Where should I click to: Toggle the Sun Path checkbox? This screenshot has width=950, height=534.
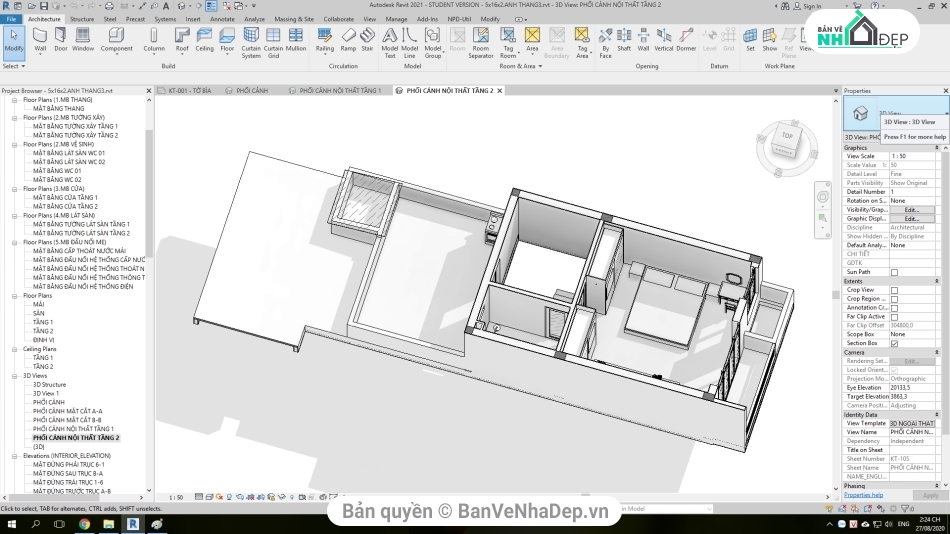[x=894, y=272]
